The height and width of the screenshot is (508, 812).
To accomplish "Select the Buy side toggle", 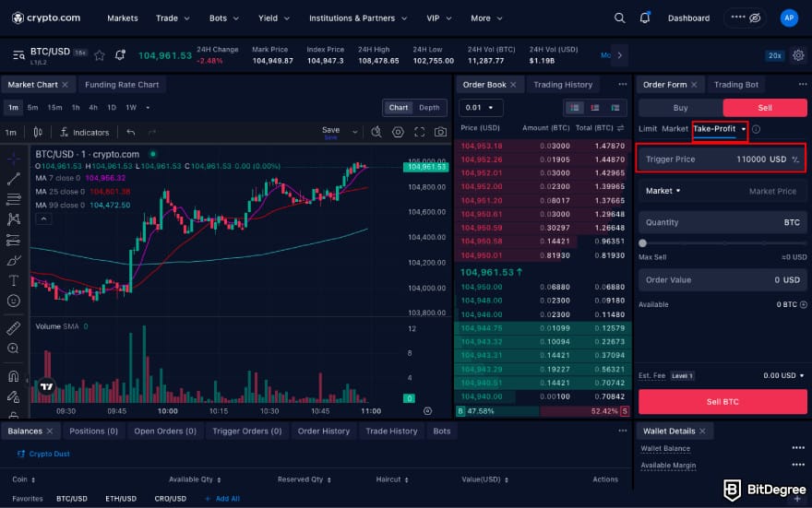I will click(x=680, y=108).
